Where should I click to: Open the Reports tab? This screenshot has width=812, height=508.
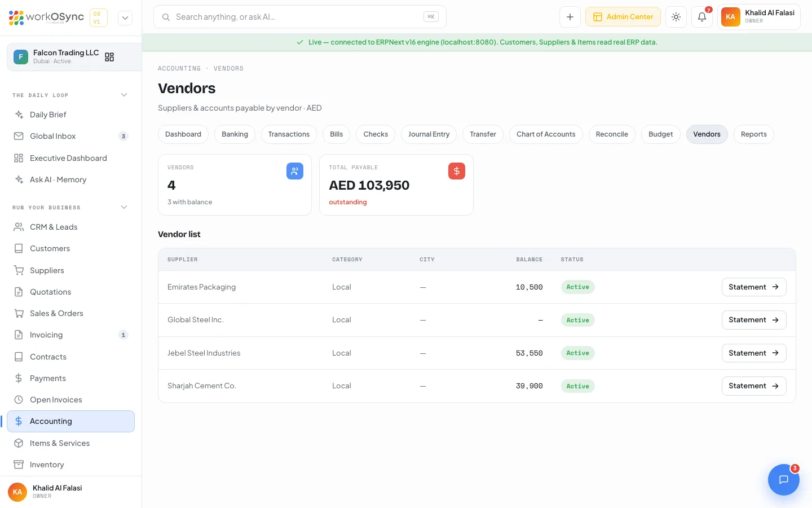(754, 134)
